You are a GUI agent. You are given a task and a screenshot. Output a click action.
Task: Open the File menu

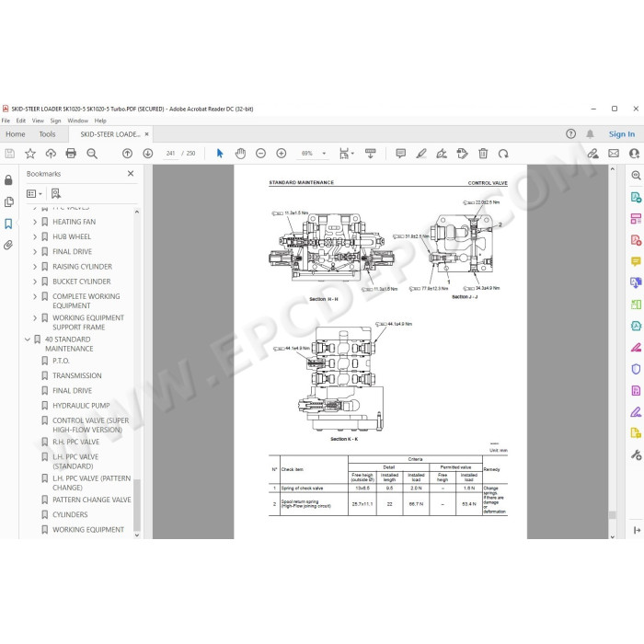[x=6, y=121]
